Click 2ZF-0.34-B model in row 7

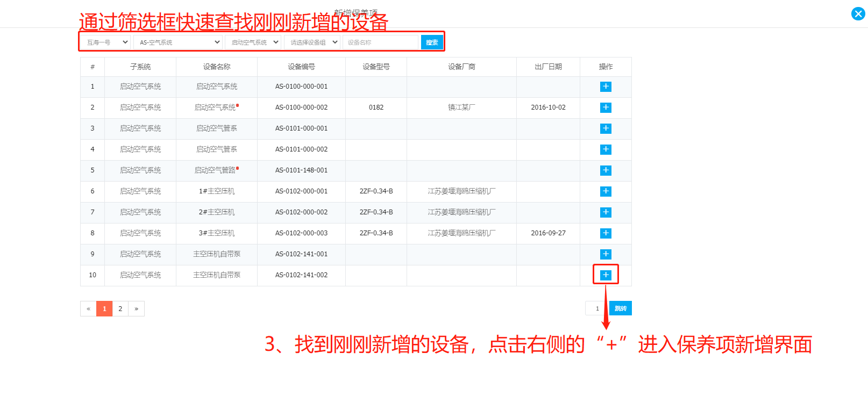(x=376, y=212)
